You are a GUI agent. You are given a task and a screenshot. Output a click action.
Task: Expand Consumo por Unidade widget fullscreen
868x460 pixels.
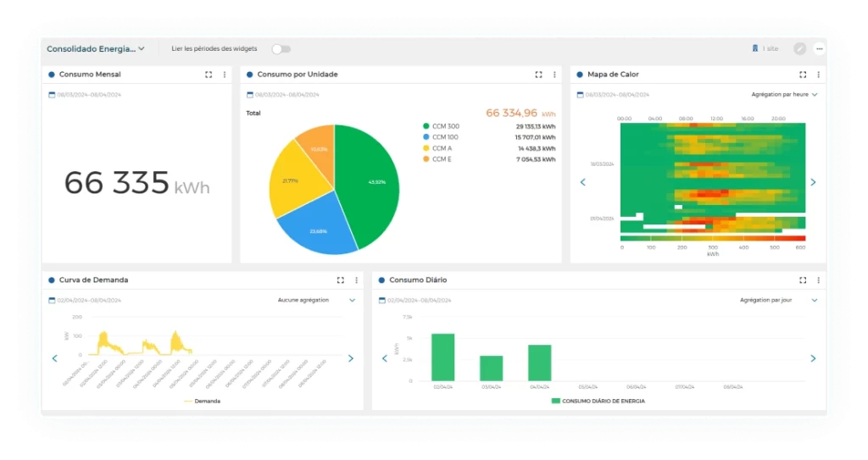tap(538, 75)
